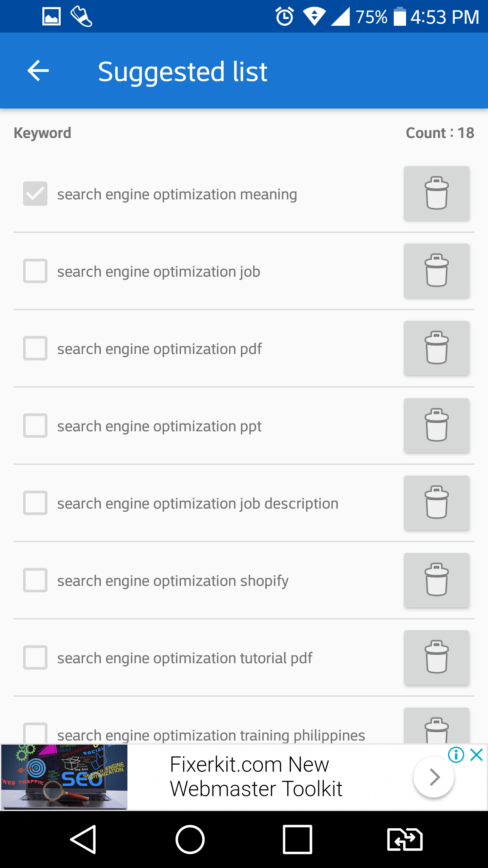Viewport: 488px width, 868px height.
Task: Check 'search engine optimization job' checkbox
Action: (35, 271)
